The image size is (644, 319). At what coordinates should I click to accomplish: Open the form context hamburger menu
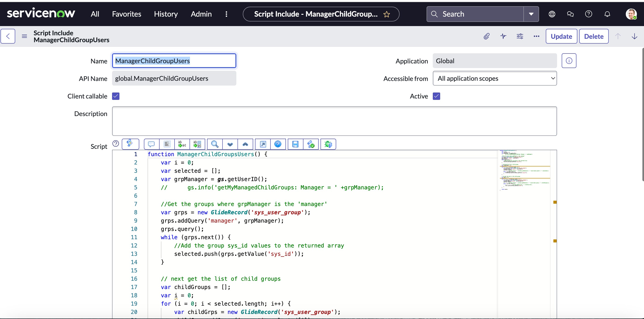24,36
